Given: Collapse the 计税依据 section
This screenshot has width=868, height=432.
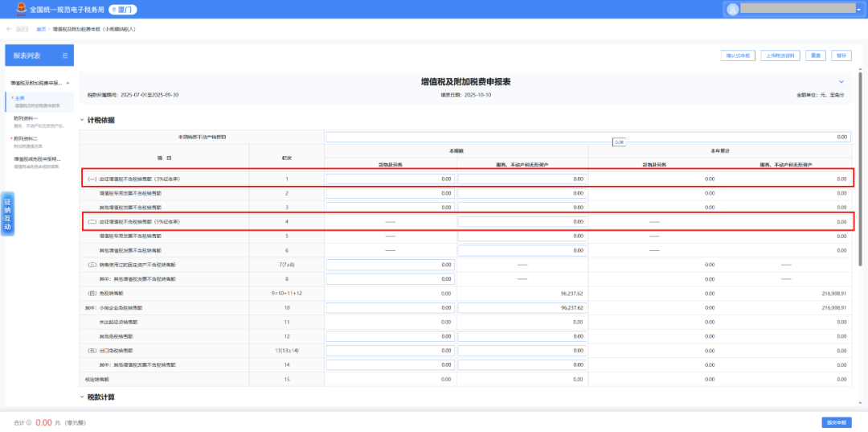Looking at the screenshot, I should [x=82, y=120].
